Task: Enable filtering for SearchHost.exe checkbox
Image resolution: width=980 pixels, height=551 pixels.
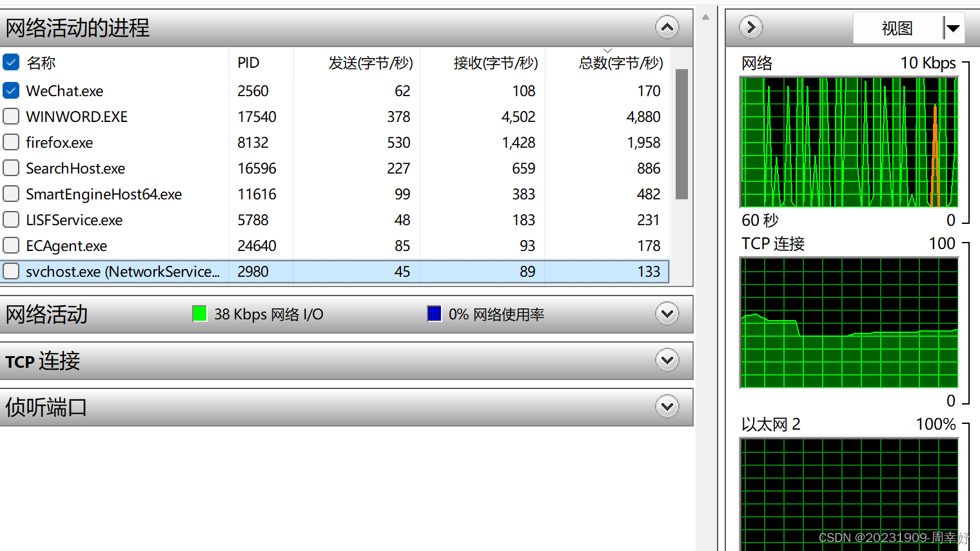Action: tap(11, 168)
